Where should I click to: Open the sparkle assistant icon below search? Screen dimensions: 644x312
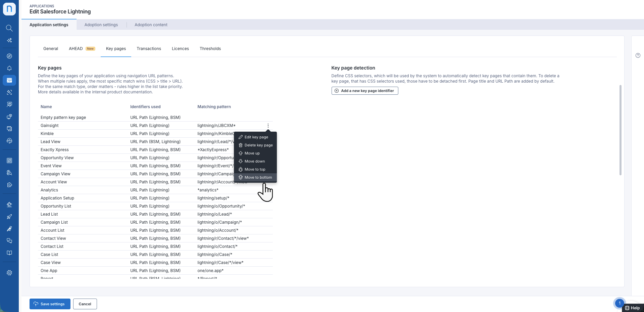click(9, 40)
